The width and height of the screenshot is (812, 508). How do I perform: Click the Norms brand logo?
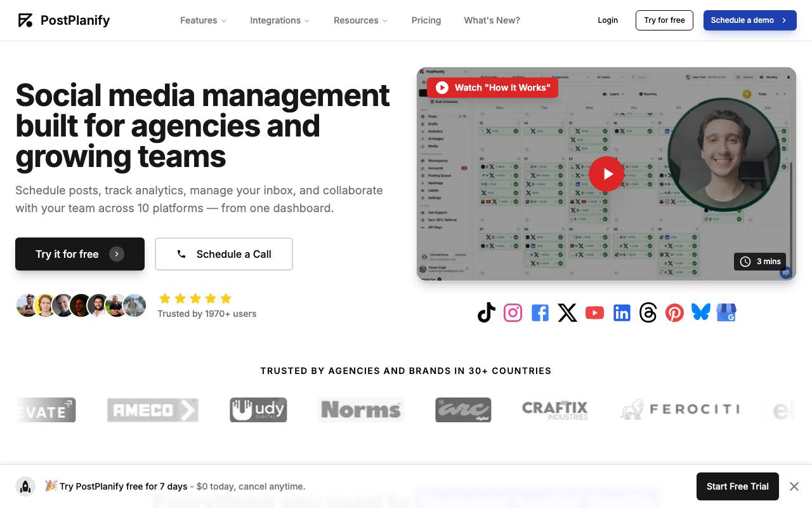(361, 410)
